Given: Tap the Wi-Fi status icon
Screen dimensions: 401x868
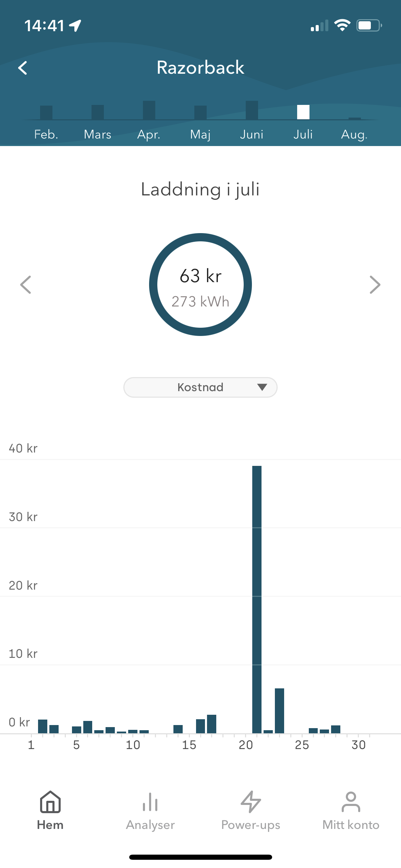Looking at the screenshot, I should pos(342,25).
